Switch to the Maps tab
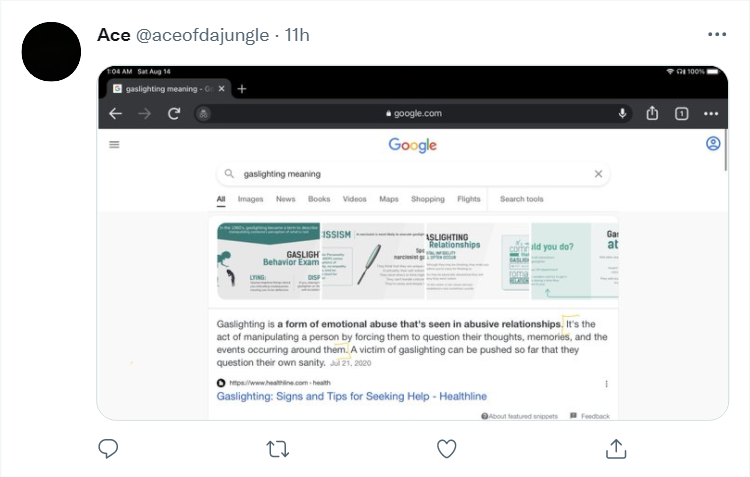The height and width of the screenshot is (477, 750). pyautogui.click(x=389, y=199)
